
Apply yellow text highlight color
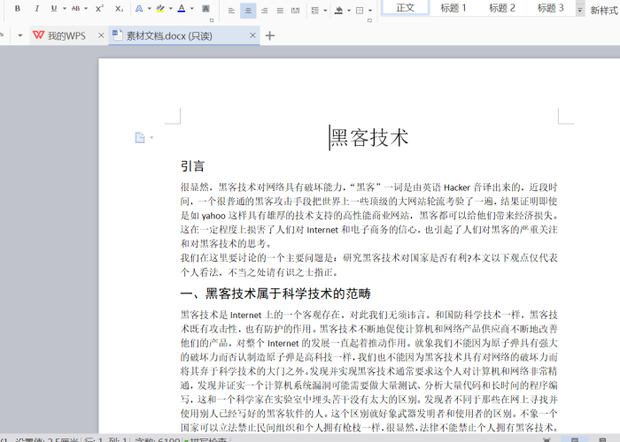160,8
